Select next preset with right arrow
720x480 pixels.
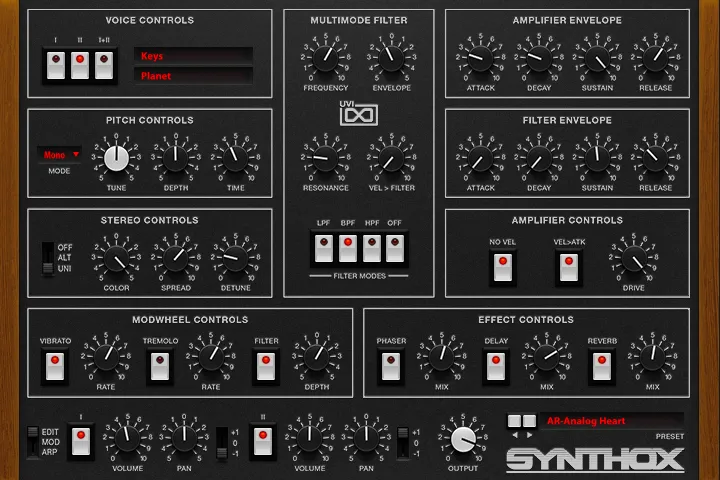tap(529, 435)
